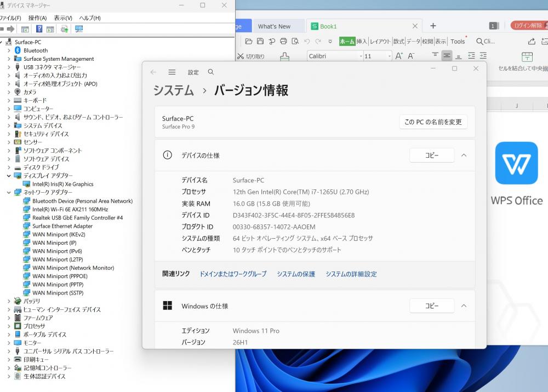Select Intel(R) Wi-Fi 6E AX211 160MHz adapter
This screenshot has height=392, width=548.
tap(70, 209)
